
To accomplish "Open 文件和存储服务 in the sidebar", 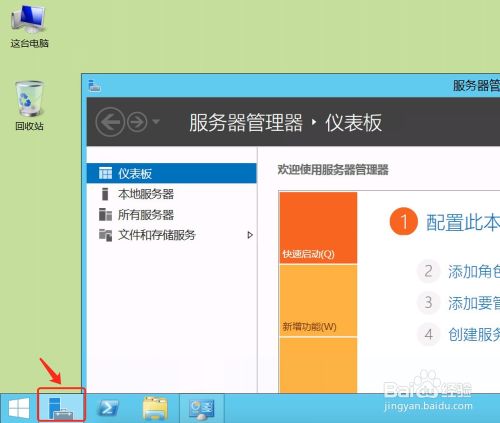I will pos(171,235).
